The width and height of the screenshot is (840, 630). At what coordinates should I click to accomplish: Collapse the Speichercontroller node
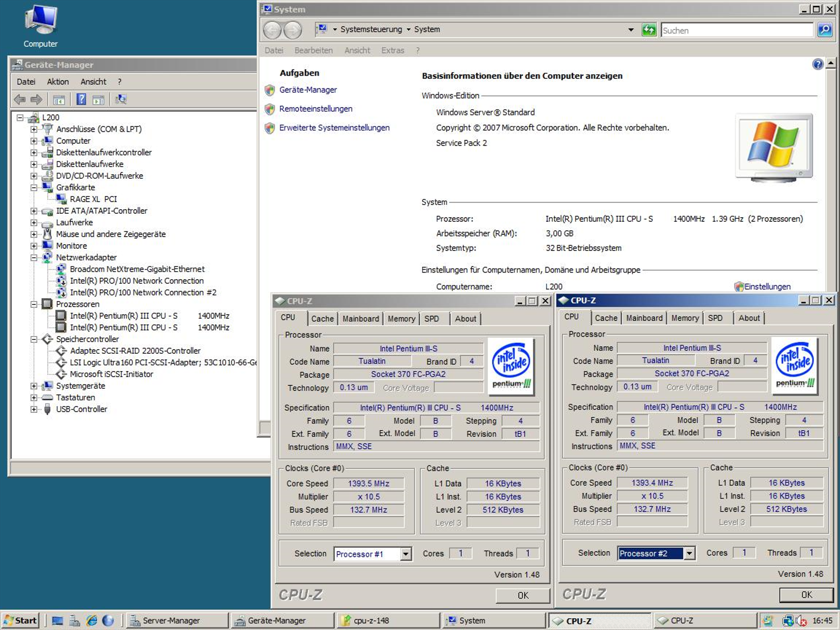(x=33, y=340)
